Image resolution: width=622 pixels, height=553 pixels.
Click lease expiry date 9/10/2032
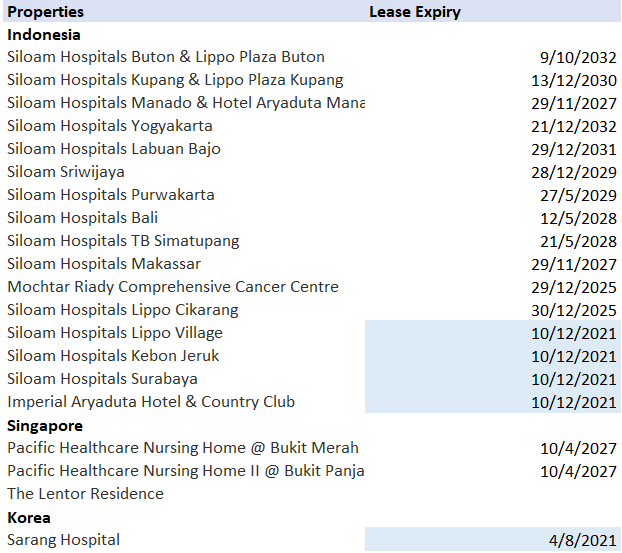[x=578, y=58]
